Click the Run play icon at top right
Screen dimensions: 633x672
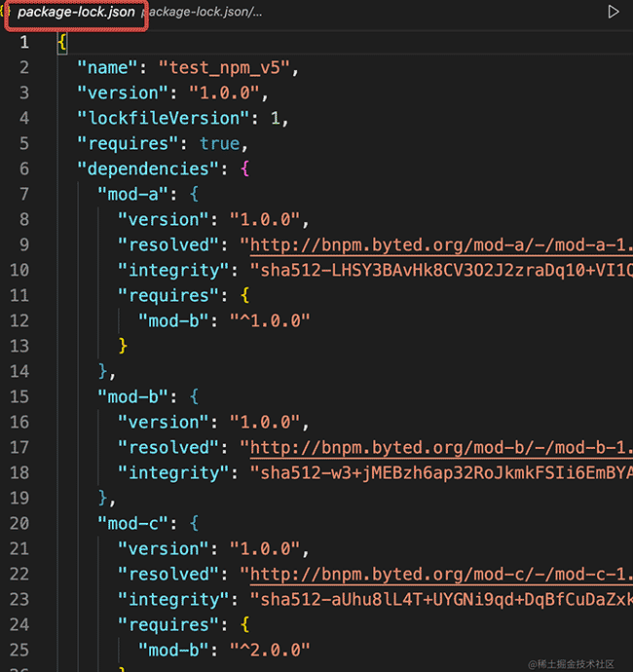614,12
